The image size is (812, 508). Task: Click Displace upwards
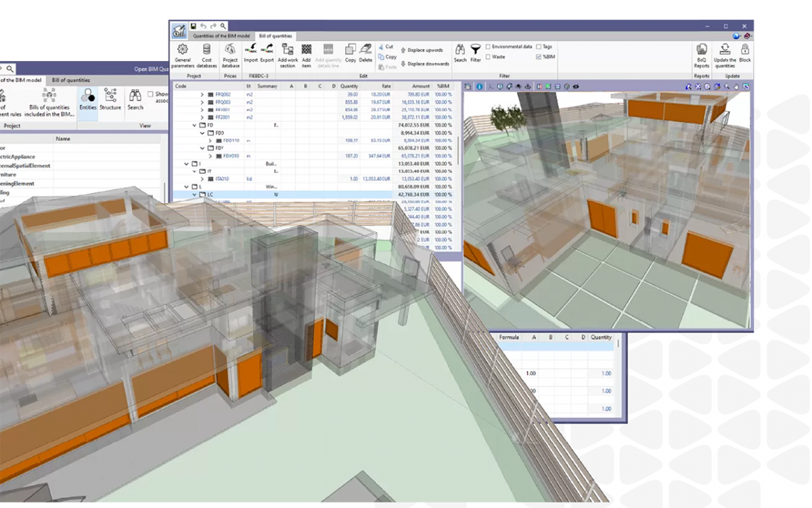click(422, 50)
